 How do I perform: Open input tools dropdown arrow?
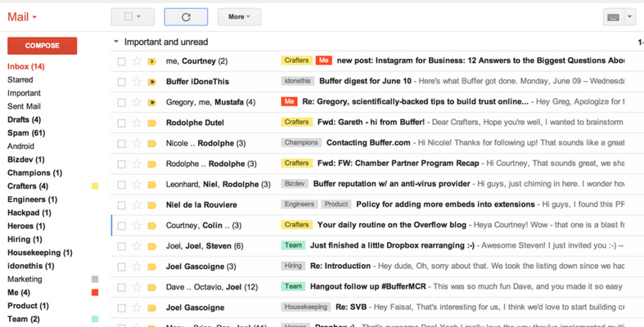(630, 17)
